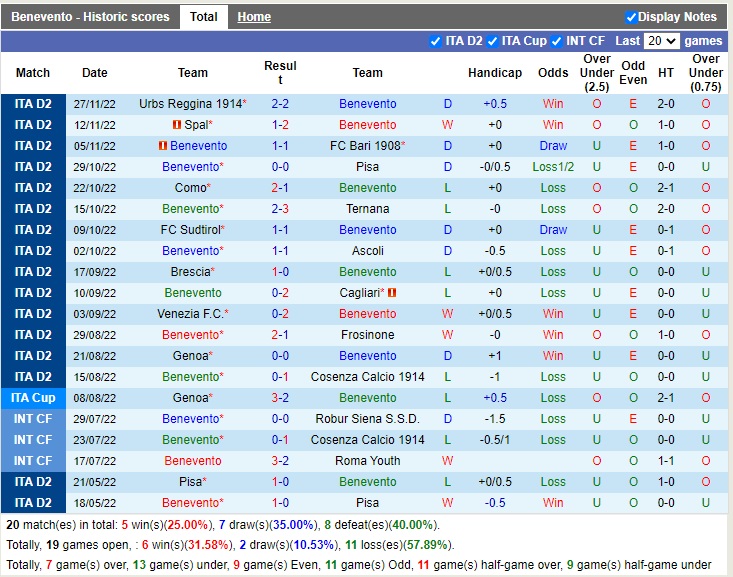The image size is (733, 577).
Task: Click Venezia F.C. team name
Action: (190, 314)
